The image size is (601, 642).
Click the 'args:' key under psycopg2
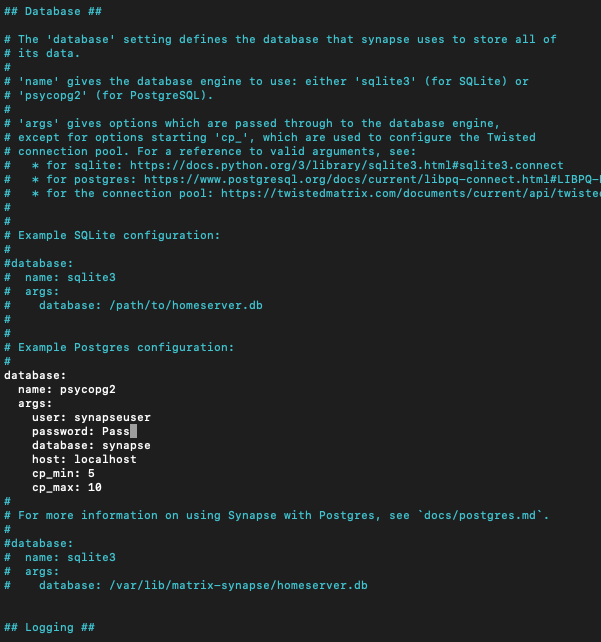click(35, 403)
